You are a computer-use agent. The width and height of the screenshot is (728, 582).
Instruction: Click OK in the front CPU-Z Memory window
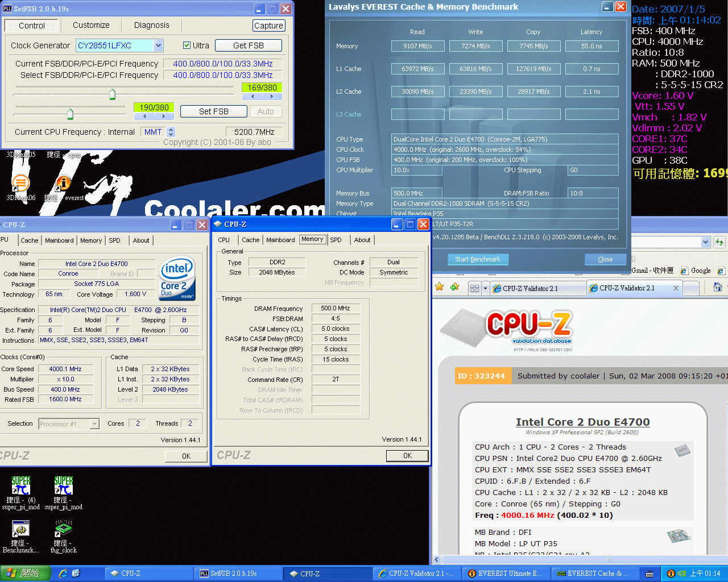coord(407,455)
